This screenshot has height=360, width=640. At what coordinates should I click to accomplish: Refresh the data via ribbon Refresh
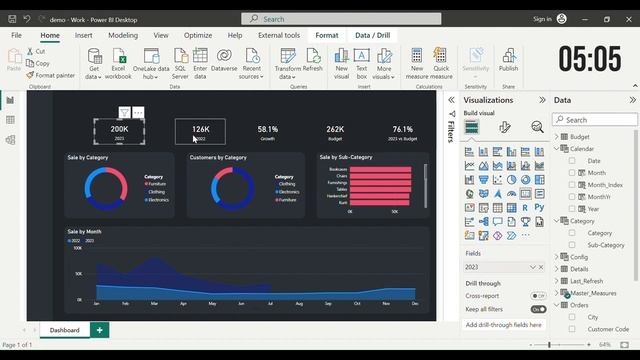313,60
